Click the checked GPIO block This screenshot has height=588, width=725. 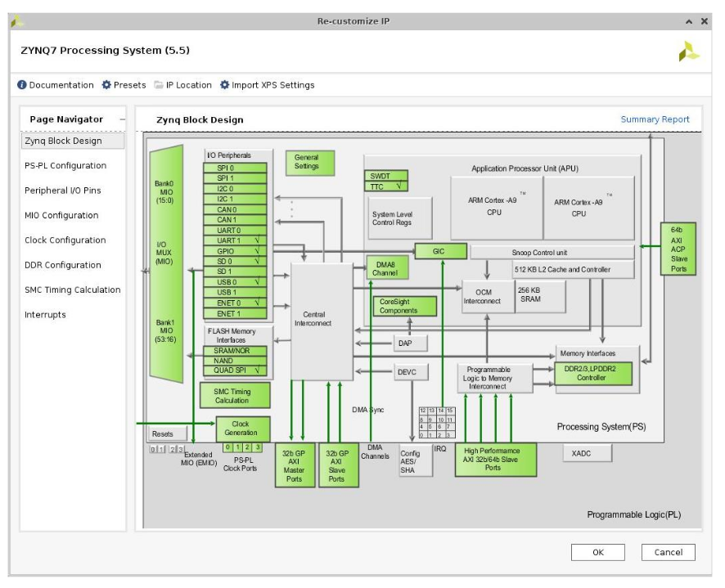(235, 251)
